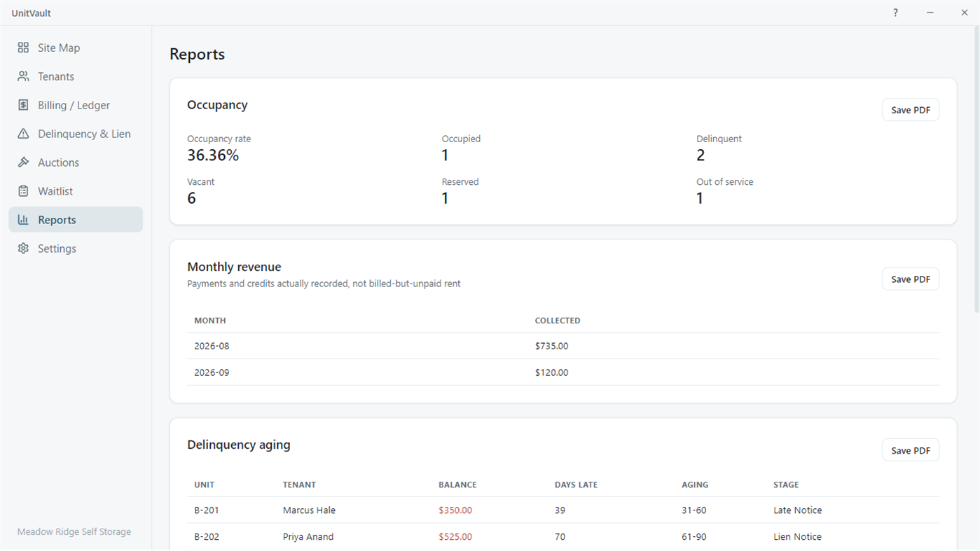
Task: Navigate to Delinquency & Lien
Action: 76,134
